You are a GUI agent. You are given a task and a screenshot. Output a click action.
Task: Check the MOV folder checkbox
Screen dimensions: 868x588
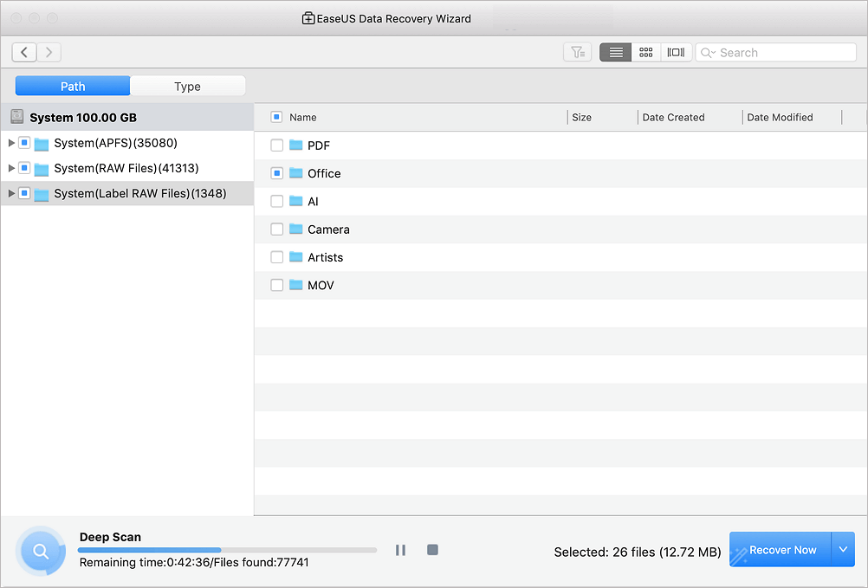click(277, 285)
